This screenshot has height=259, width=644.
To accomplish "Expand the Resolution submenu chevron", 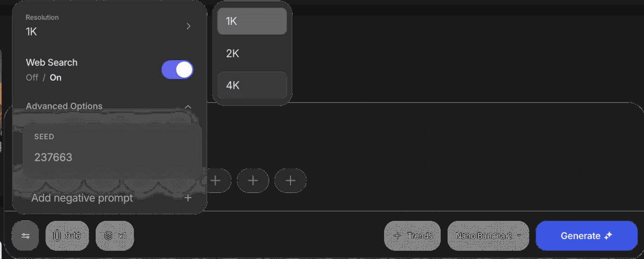I will click(188, 26).
